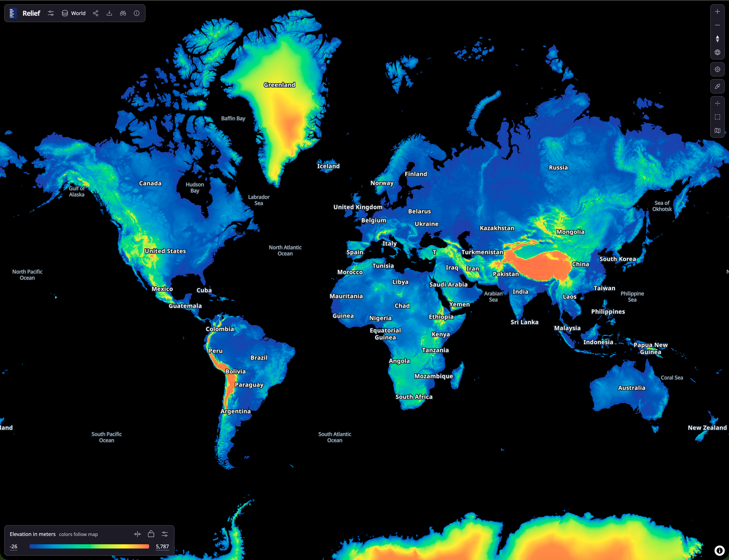This screenshot has width=729, height=560.
Task: Click the Canada map label
Action: pos(150,183)
